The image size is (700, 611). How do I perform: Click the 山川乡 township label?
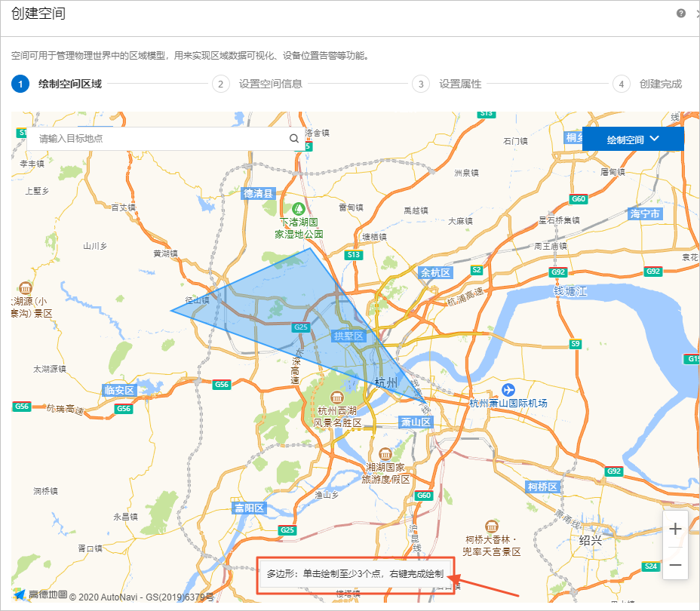[95, 246]
